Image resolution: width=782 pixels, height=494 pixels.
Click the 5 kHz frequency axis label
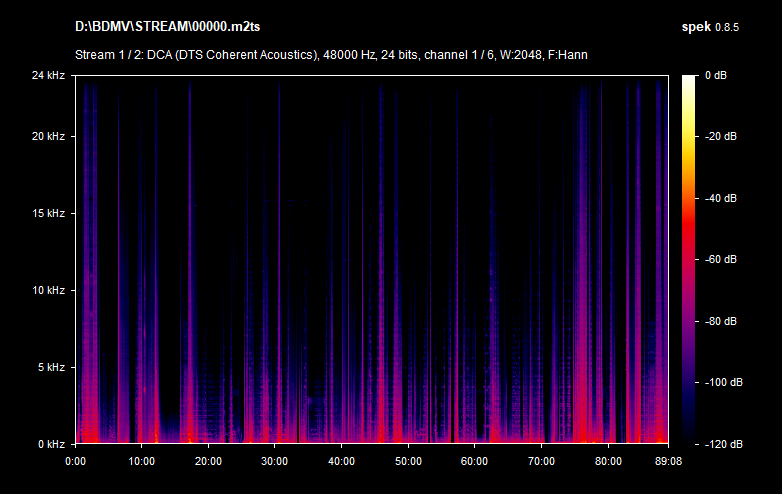pos(51,367)
